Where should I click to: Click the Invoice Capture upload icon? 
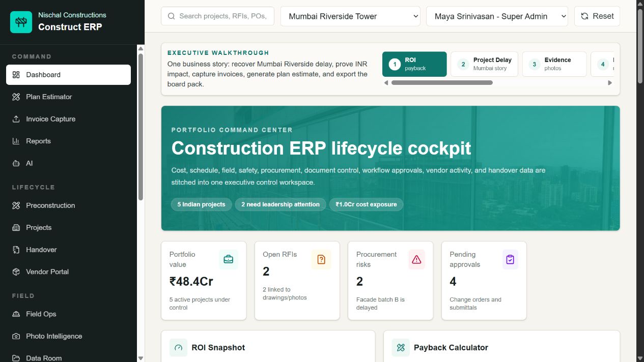point(16,119)
